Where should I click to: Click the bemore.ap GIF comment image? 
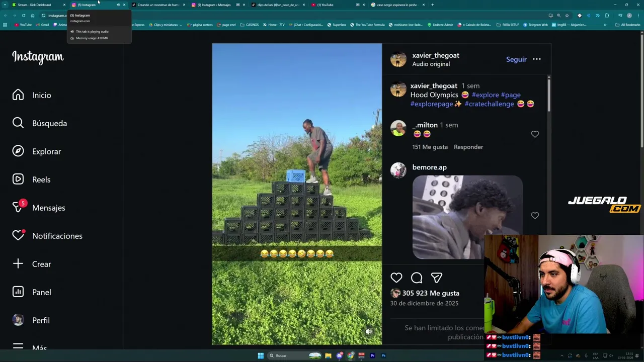click(467, 217)
